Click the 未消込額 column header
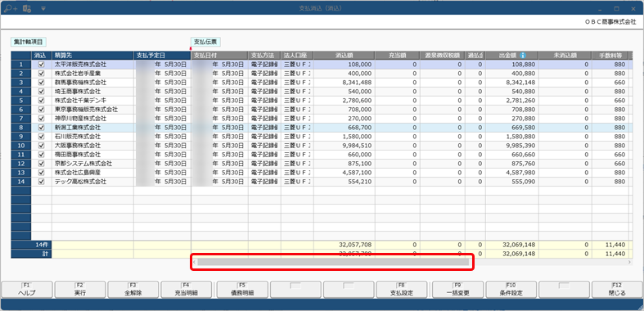 pos(565,56)
